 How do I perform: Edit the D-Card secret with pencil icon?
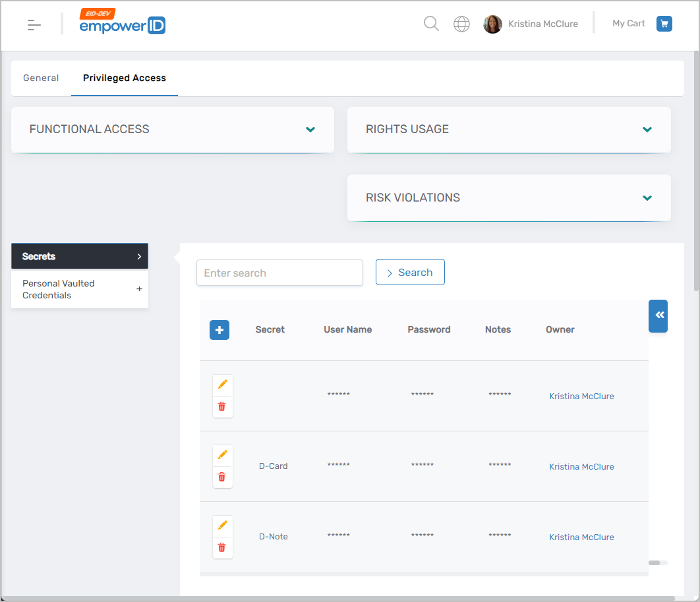pos(223,454)
